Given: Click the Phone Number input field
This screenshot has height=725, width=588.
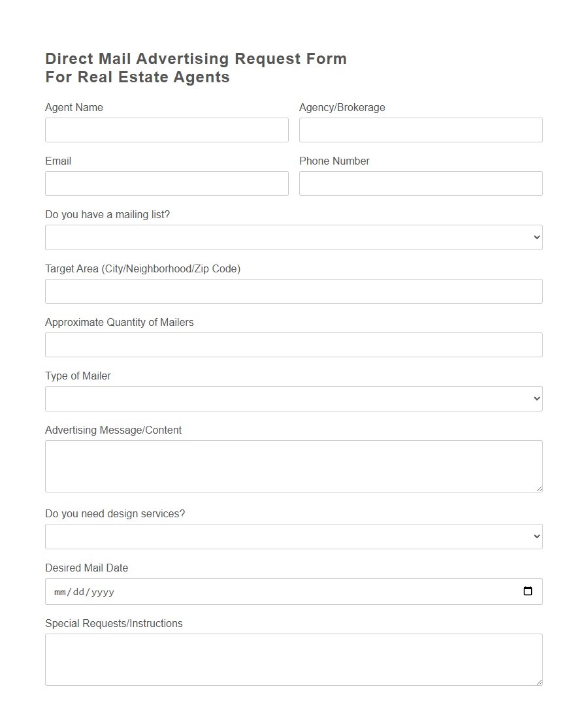Looking at the screenshot, I should coord(421,184).
